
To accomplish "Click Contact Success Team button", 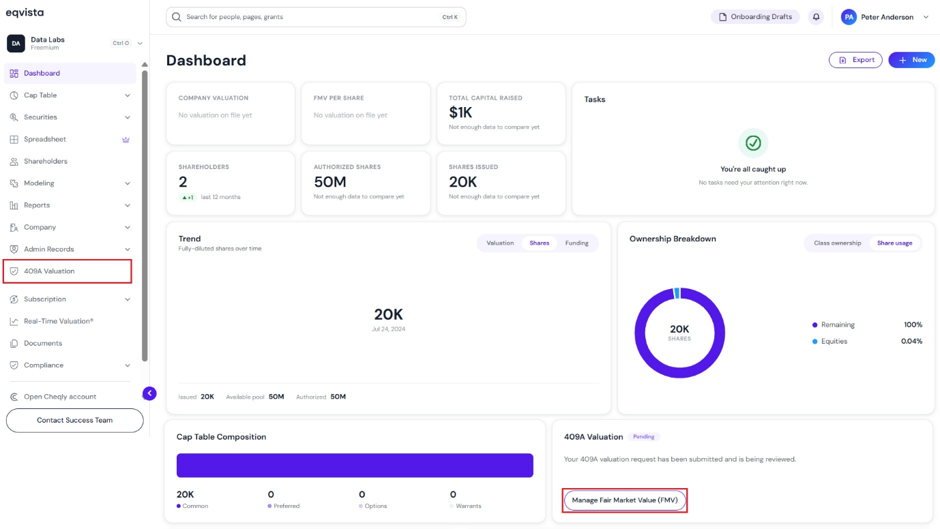I will coord(74,420).
